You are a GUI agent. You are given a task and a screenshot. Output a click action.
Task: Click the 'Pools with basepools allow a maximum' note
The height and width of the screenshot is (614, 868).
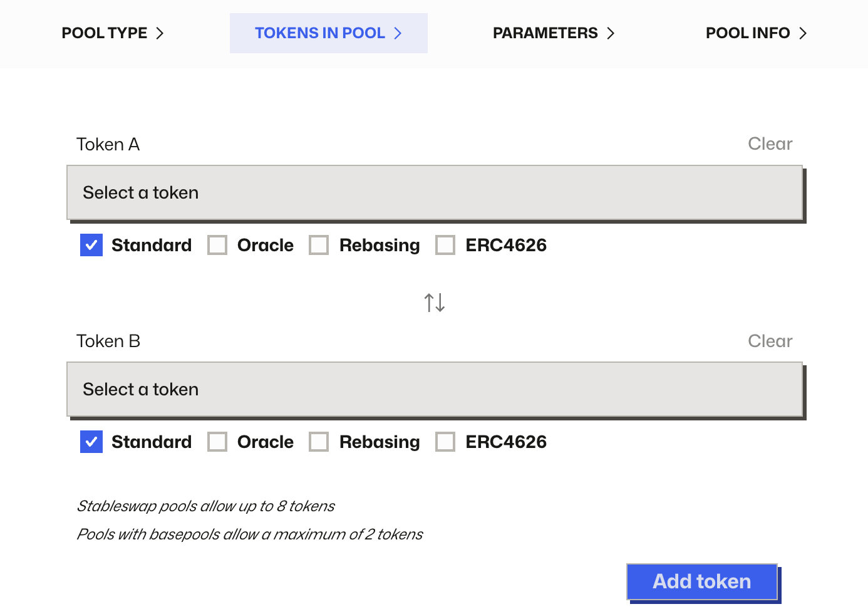[249, 534]
